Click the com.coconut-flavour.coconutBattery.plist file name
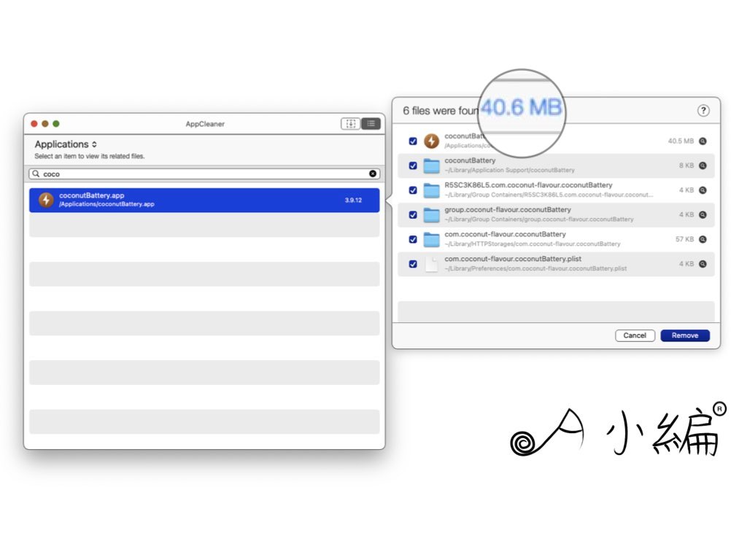 click(x=513, y=259)
